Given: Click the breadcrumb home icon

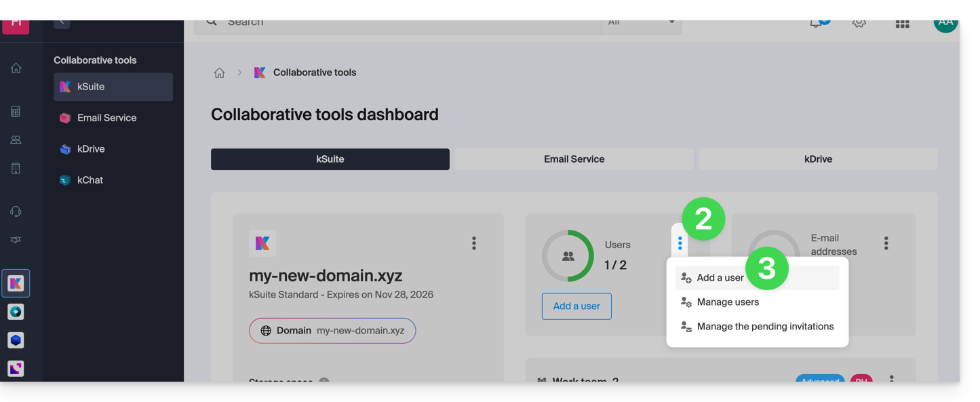Looking at the screenshot, I should 219,73.
